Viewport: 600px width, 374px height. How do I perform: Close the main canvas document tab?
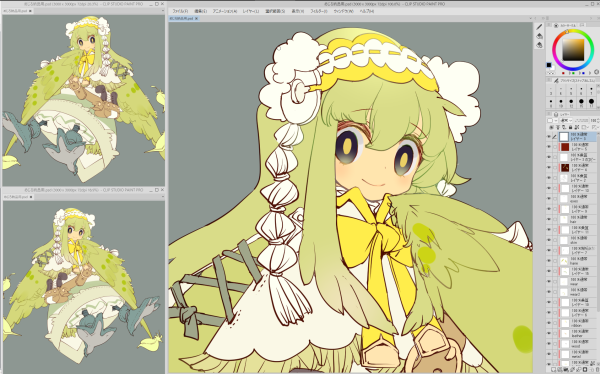(x=197, y=18)
